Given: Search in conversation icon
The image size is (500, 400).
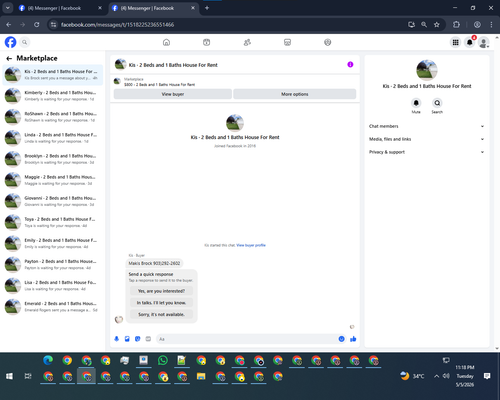Looking at the screenshot, I should coord(437,103).
